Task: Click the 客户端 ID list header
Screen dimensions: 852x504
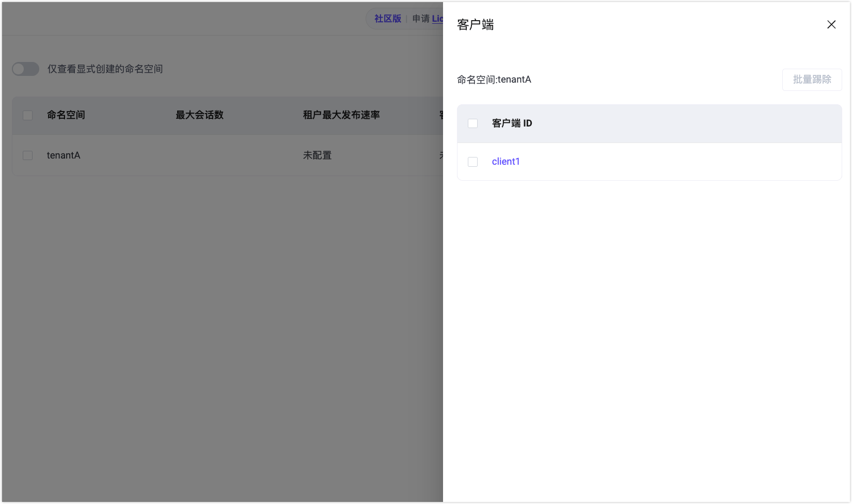Action: (x=512, y=123)
